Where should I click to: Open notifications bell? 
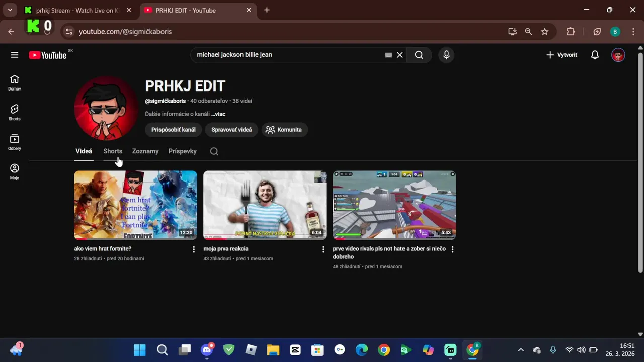click(x=595, y=55)
